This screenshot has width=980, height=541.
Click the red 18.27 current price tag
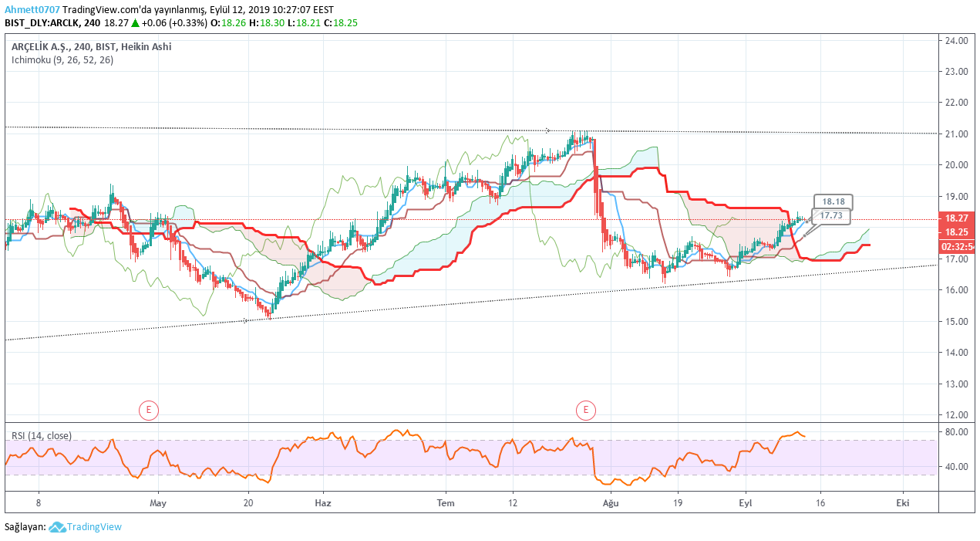click(957, 218)
